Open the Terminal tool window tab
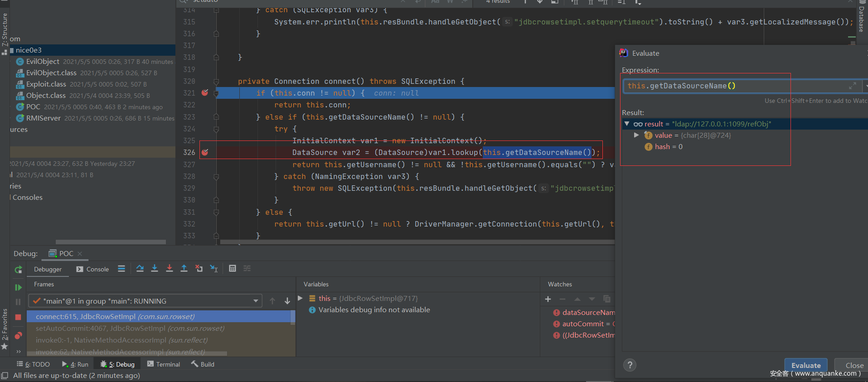The height and width of the screenshot is (382, 868). pos(164,364)
